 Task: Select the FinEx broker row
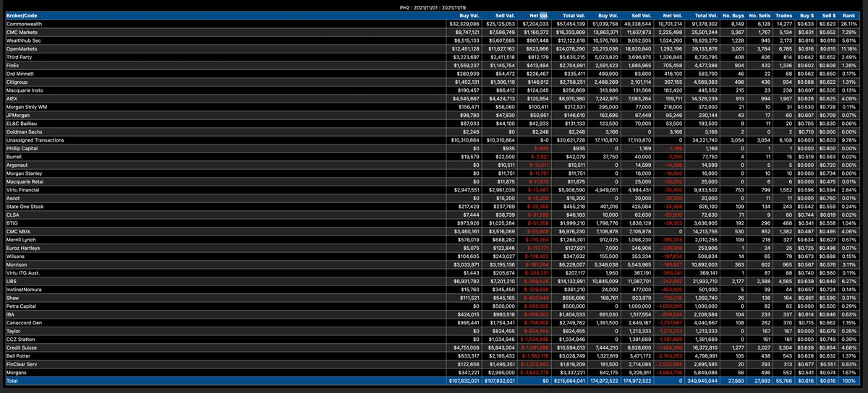(x=434, y=66)
